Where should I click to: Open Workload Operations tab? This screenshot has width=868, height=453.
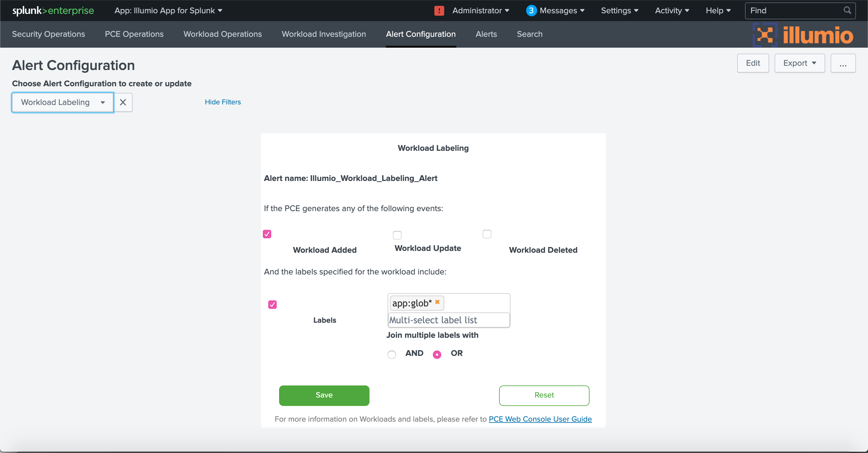(222, 34)
